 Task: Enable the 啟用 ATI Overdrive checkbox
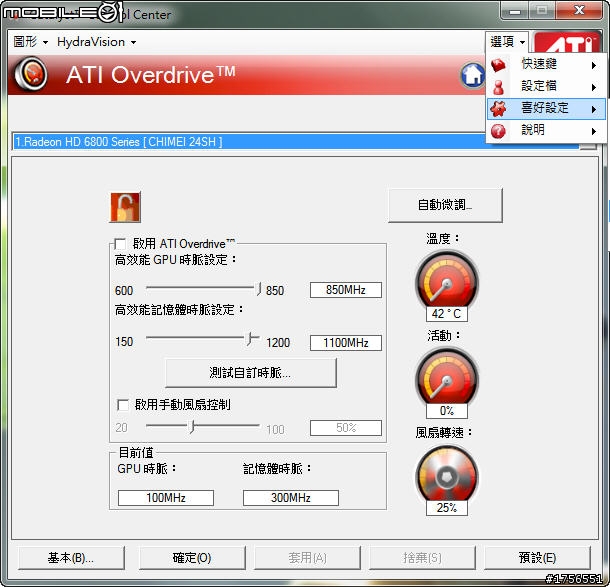(x=120, y=244)
